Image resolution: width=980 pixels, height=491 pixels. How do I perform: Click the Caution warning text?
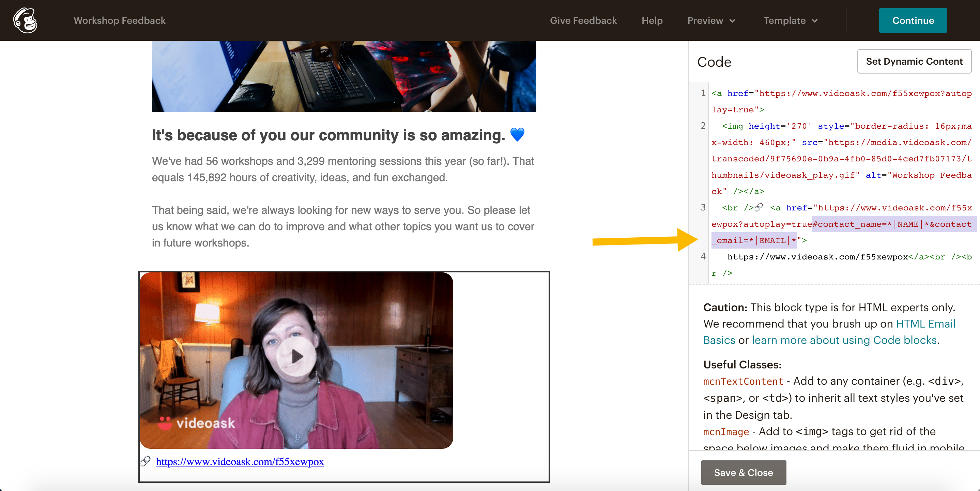click(829, 323)
